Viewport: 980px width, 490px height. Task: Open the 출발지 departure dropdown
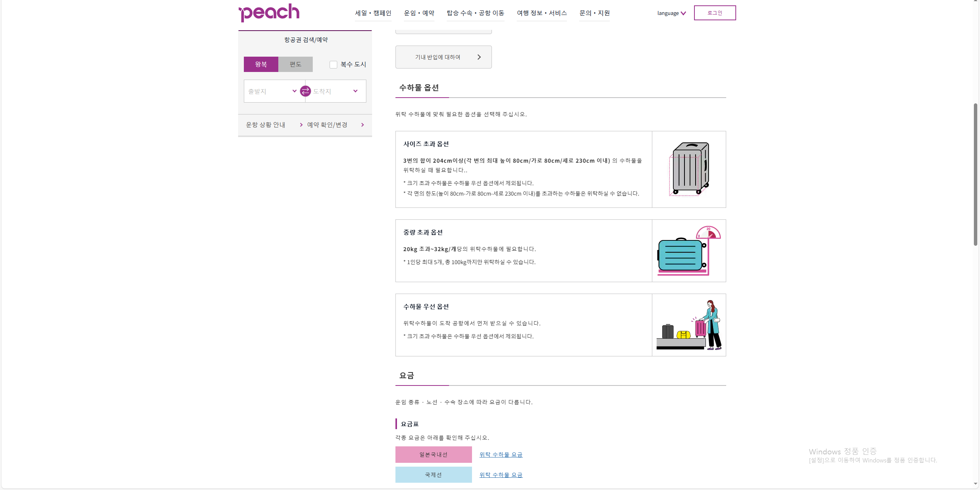pyautogui.click(x=273, y=91)
